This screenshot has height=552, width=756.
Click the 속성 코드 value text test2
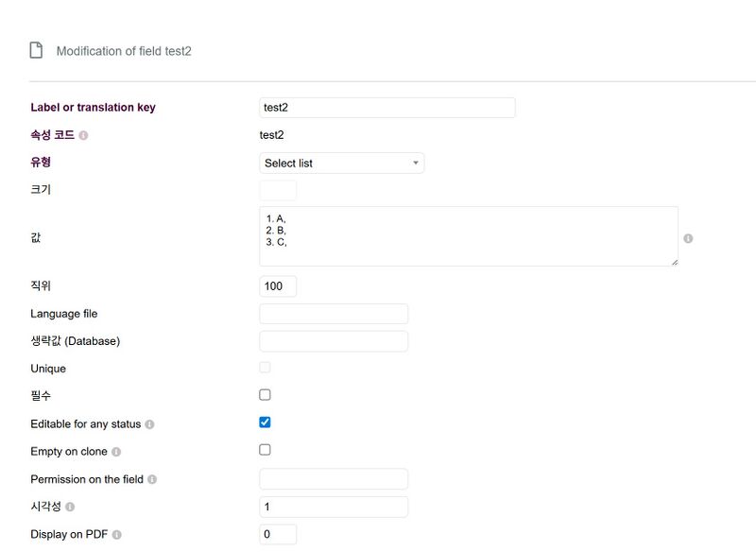click(271, 135)
